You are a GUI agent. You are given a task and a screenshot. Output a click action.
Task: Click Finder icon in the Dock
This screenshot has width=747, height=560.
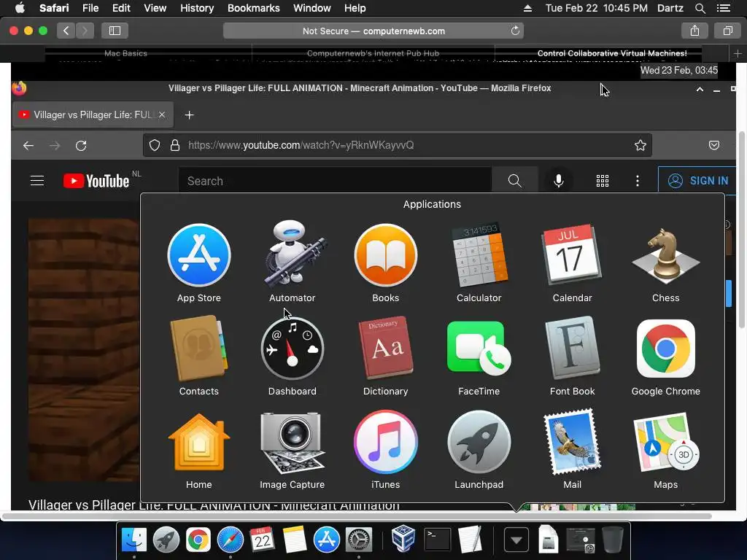[x=134, y=540]
